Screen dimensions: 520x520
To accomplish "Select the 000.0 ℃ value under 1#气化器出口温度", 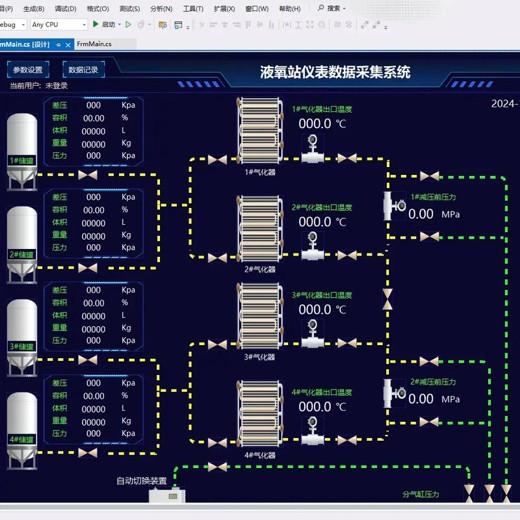I will [x=322, y=124].
